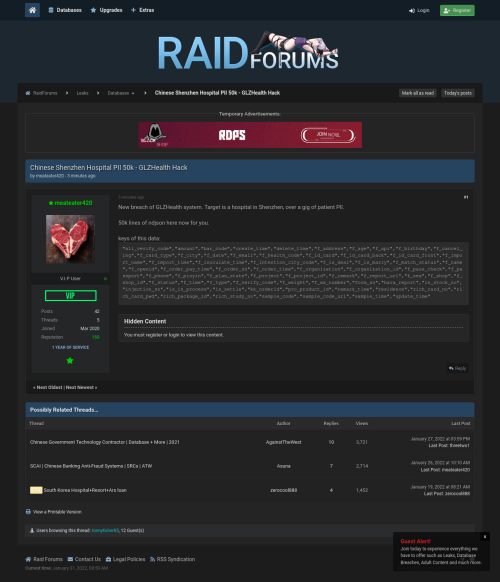Click the yellow prefix tag on South Korea thread
This screenshot has height=582, width=500.
pos(36,490)
